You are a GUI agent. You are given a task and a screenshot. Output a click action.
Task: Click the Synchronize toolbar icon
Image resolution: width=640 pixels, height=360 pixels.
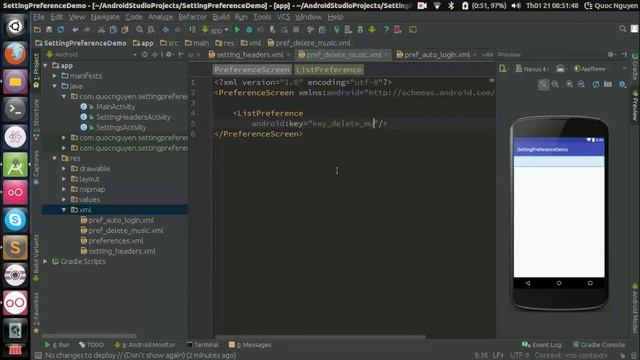61,29
